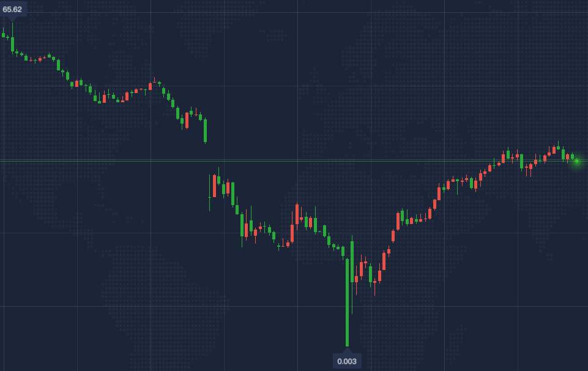Image resolution: width=588 pixels, height=371 pixels.
Task: Click the tall red peak candle mid-chart below the price line
Action: [297, 214]
